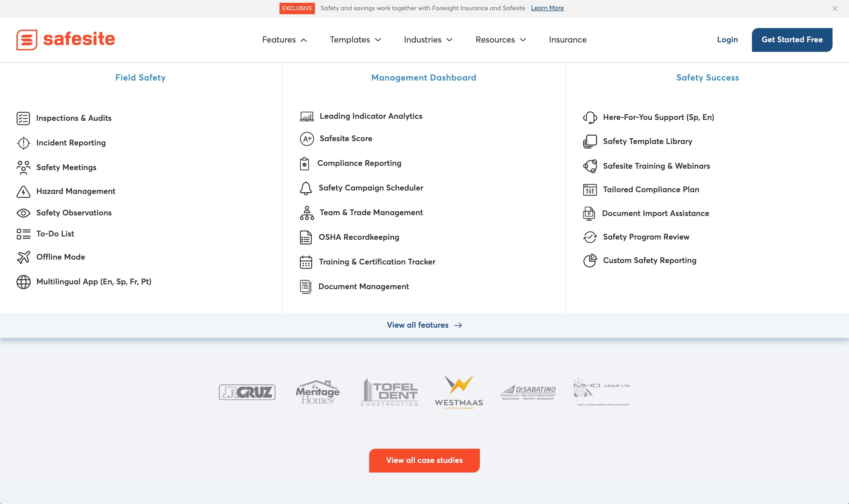
Task: Follow the View all features link
Action: [x=424, y=325]
